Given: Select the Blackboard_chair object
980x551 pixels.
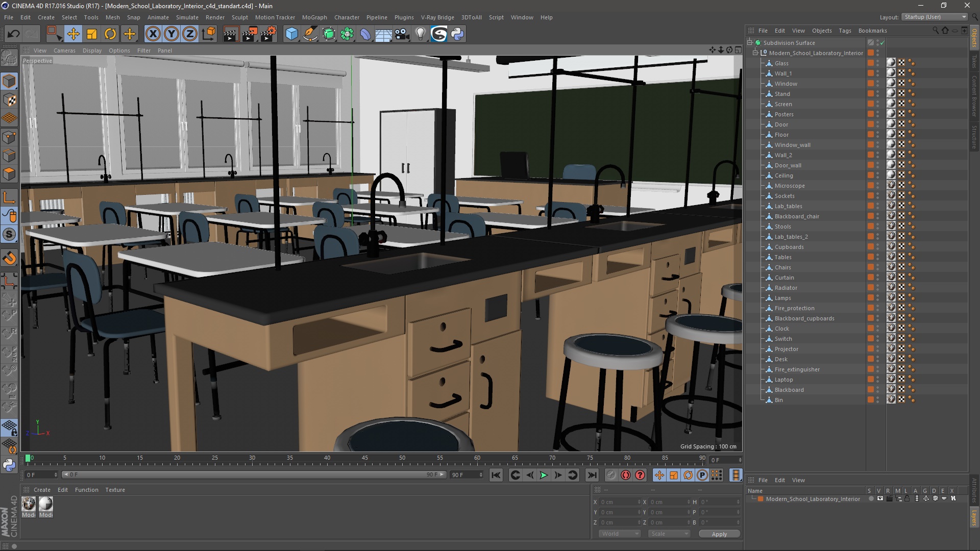Looking at the screenshot, I should tap(797, 216).
